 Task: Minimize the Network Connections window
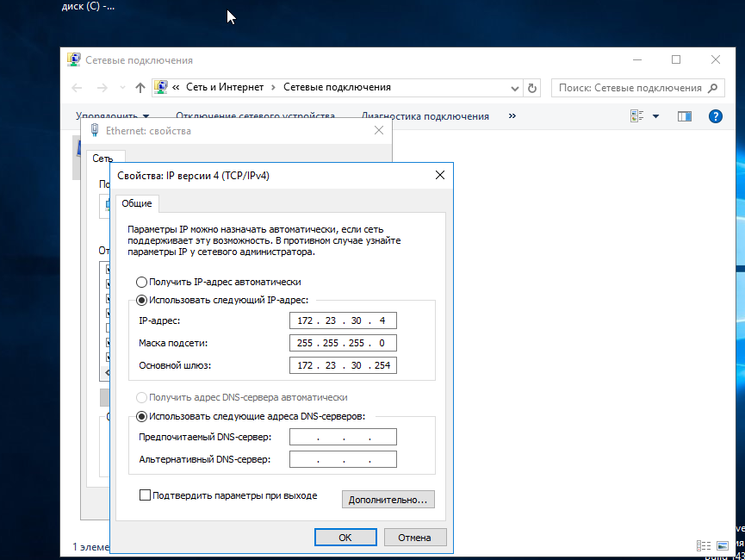[637, 59]
